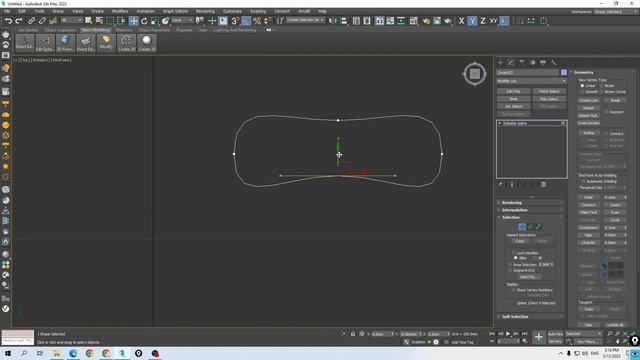This screenshot has height=360, width=640.
Task: Open the Utilities wrench icon
Action: tap(553, 62)
